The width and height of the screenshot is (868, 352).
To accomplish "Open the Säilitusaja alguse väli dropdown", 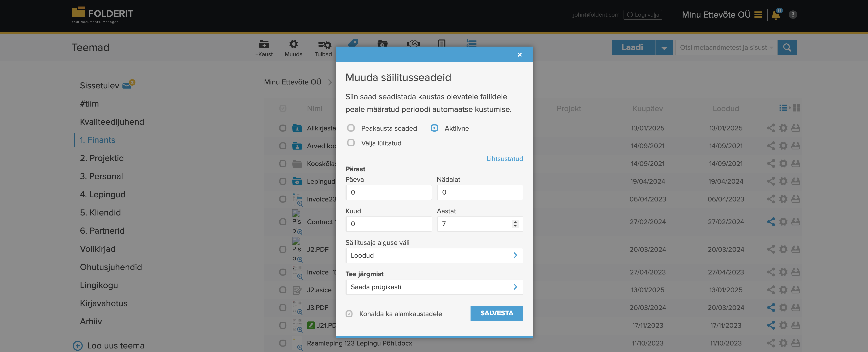I will tap(434, 255).
